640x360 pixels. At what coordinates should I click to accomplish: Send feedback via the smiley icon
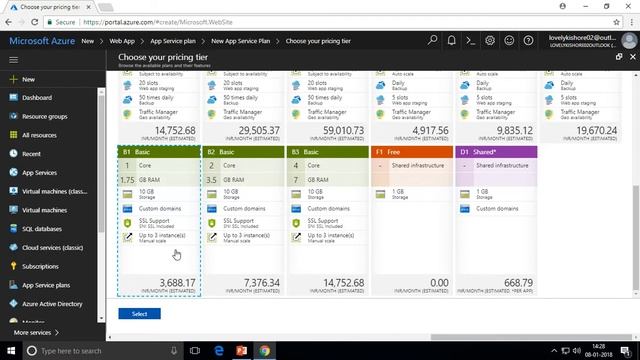point(509,40)
